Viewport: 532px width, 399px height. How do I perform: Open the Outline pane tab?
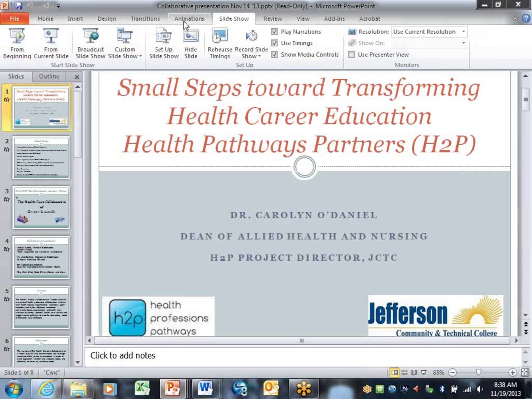pos(49,76)
